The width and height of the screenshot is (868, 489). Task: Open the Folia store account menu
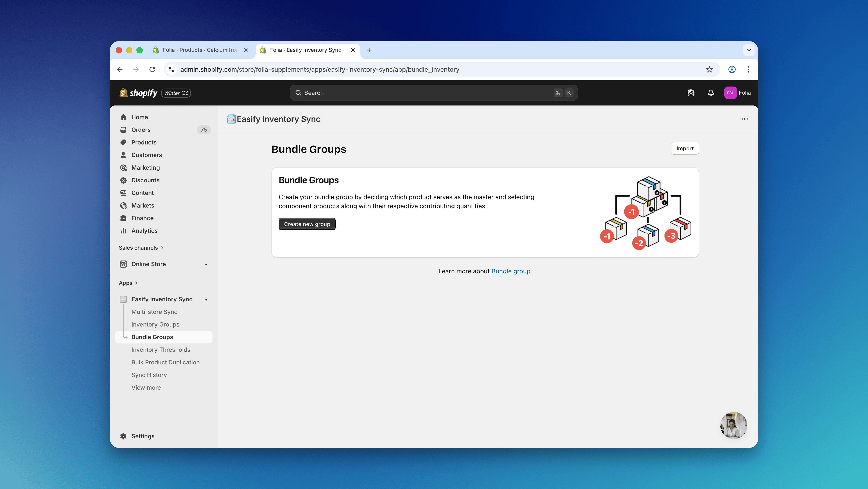point(738,93)
